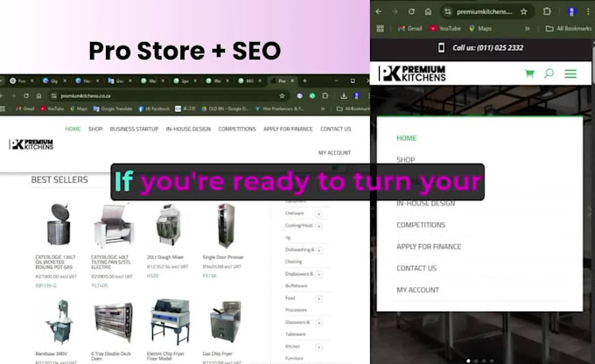Open Maps bookmark in right browser
The height and width of the screenshot is (364, 595).
pyautogui.click(x=480, y=29)
